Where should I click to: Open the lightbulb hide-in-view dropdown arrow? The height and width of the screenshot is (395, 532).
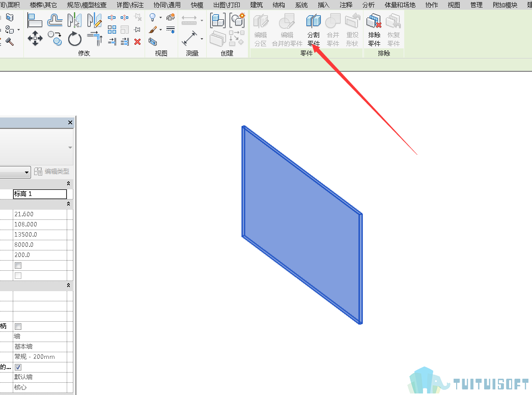160,18
